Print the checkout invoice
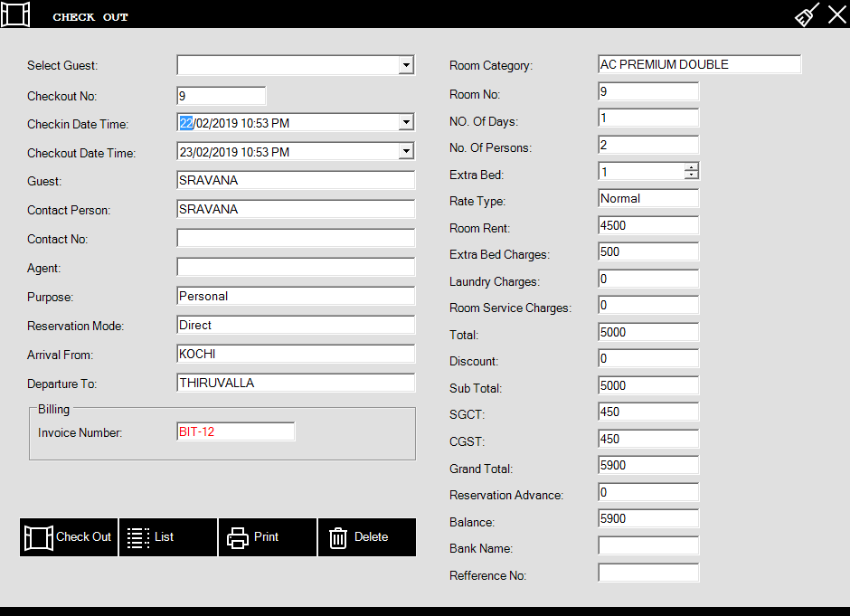 click(268, 537)
